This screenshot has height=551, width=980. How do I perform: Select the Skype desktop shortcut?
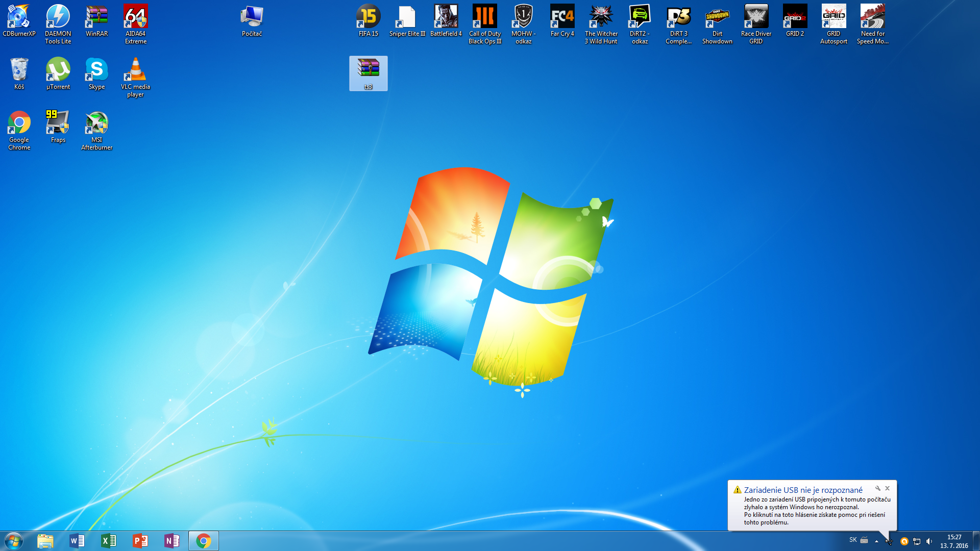click(96, 74)
